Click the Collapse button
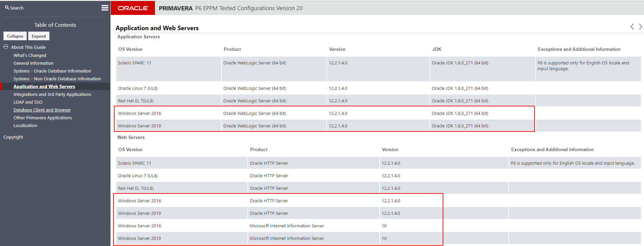Viewport: 644px width, 246px height. (15, 36)
